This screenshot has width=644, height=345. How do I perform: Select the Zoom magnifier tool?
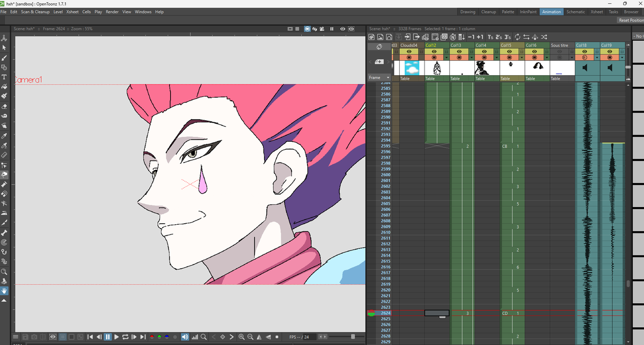point(4,272)
